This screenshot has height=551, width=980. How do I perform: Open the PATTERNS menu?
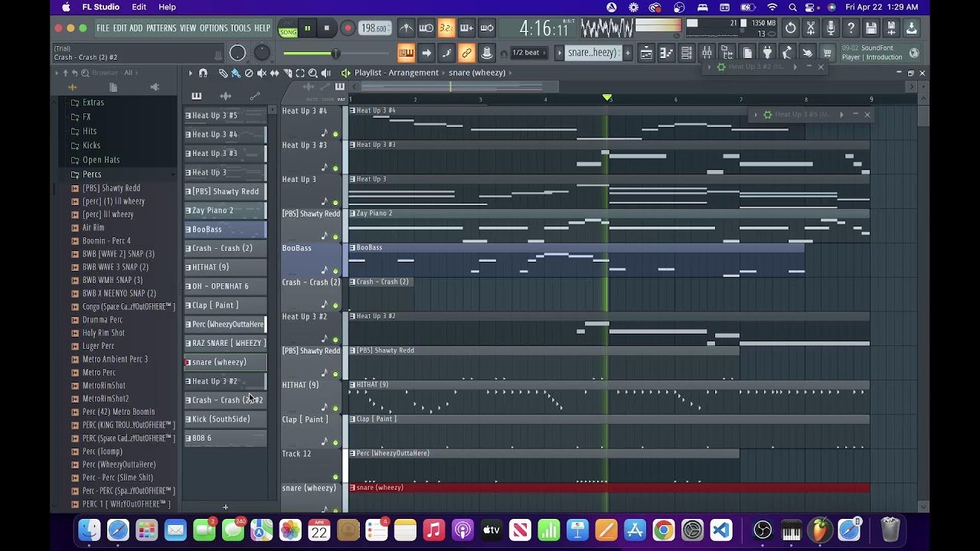(x=161, y=28)
